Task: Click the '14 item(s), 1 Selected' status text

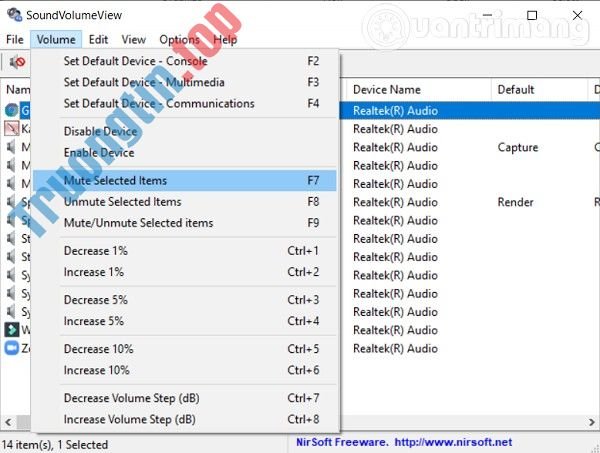Action: [55, 445]
